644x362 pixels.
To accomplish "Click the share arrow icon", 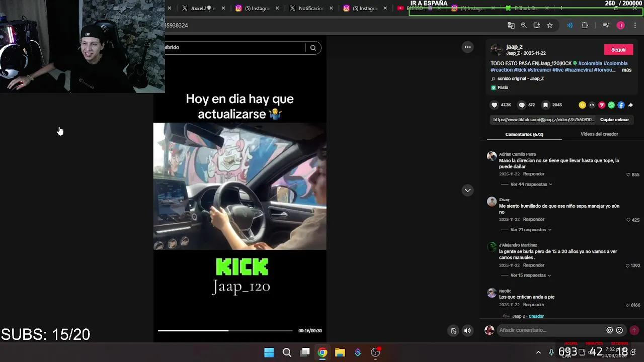I will (630, 105).
